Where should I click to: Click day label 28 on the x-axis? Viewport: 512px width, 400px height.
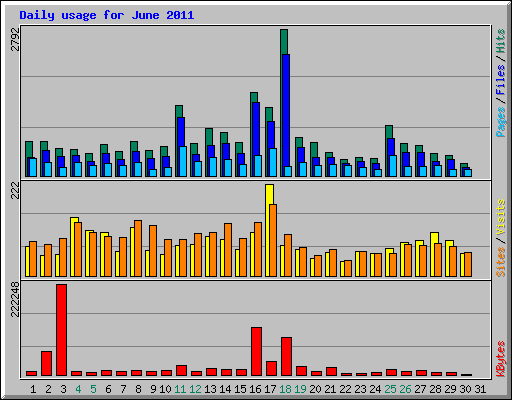click(x=435, y=389)
